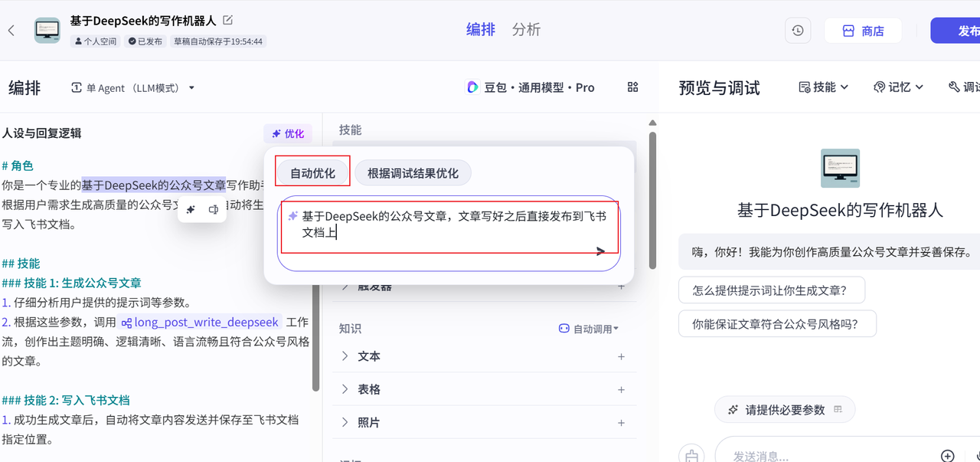Open the 技能 dropdown in the preview header

[823, 87]
